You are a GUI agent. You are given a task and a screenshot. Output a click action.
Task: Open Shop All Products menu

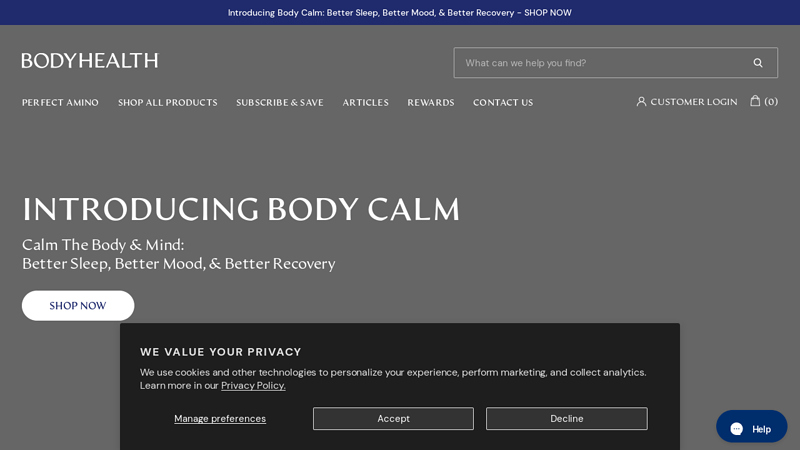[167, 103]
